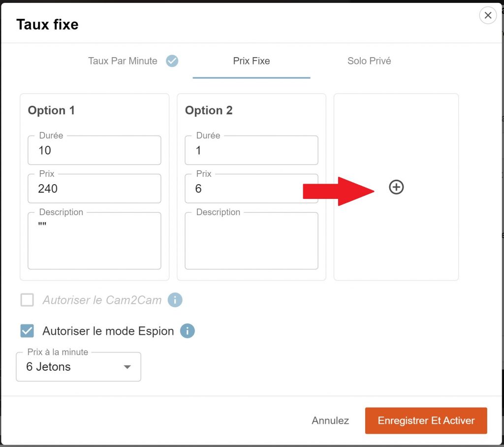Open the Solo Privé tab
This screenshot has width=504, height=447.
369,61
